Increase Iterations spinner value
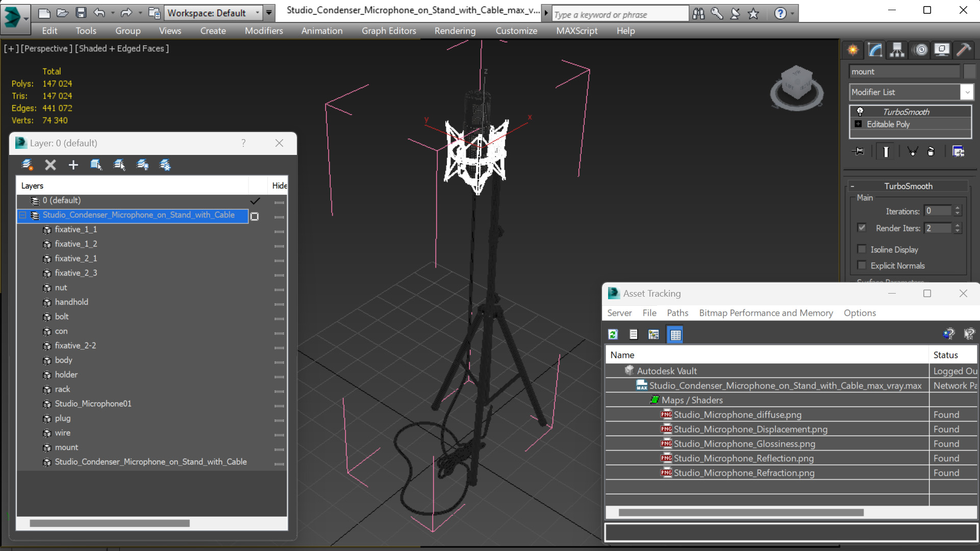The height and width of the screenshot is (551, 980). 958,208
